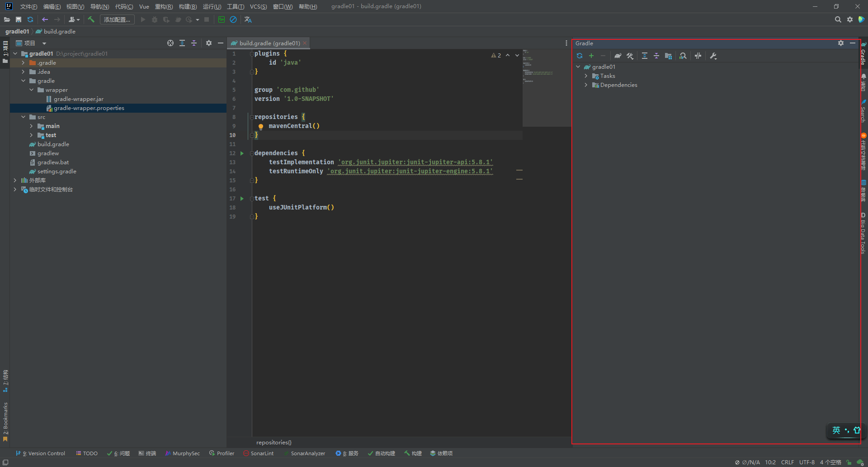Open the 终端 terminal tool window
The image size is (868, 467).
pos(147,453)
